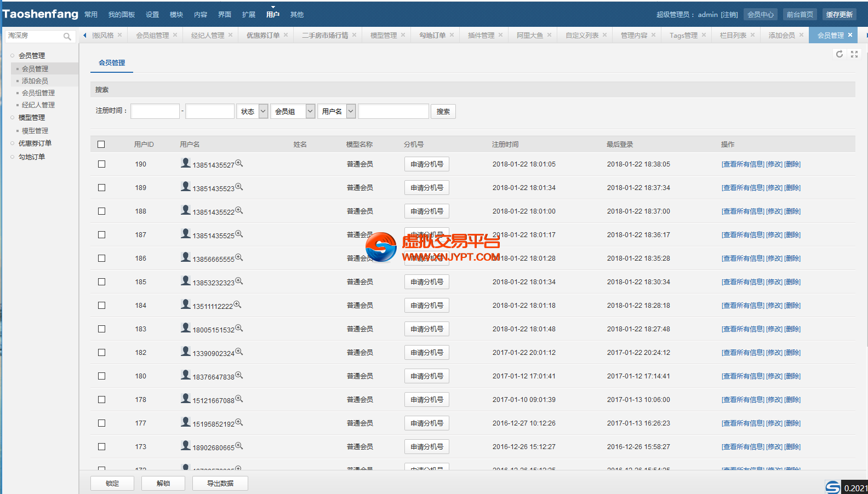The height and width of the screenshot is (494, 868).
Task: Switch to the 阿里大鱼 tab
Action: [x=529, y=36]
